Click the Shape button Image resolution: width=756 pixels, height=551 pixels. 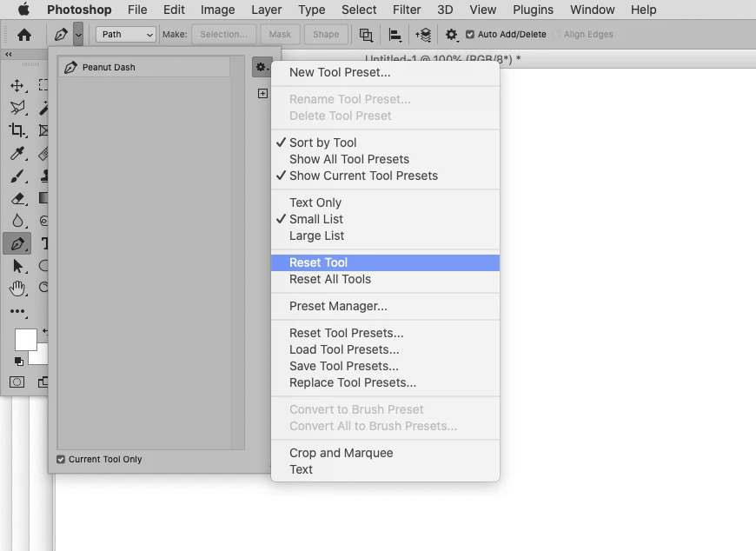pos(326,34)
